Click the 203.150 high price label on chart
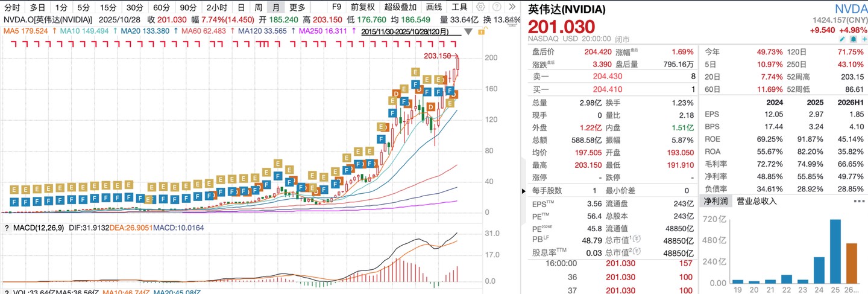This screenshot has height=294, width=868. click(x=437, y=56)
